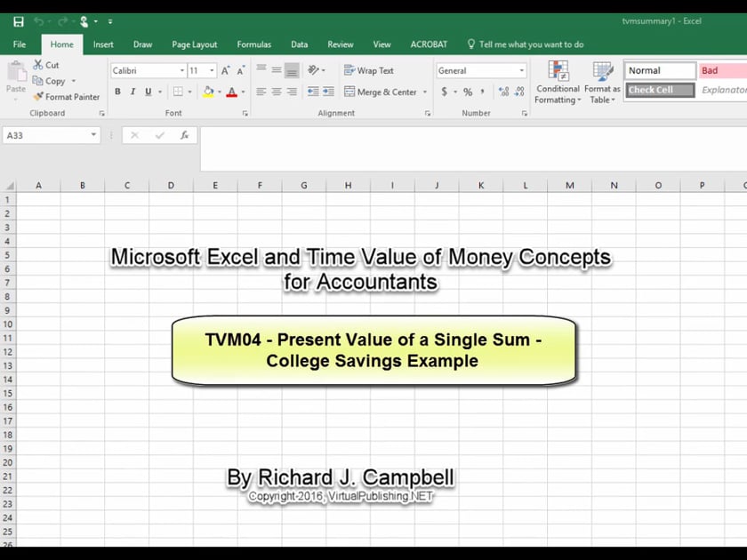This screenshot has width=747, height=560.
Task: Click the Undo arrow icon
Action: point(38,21)
